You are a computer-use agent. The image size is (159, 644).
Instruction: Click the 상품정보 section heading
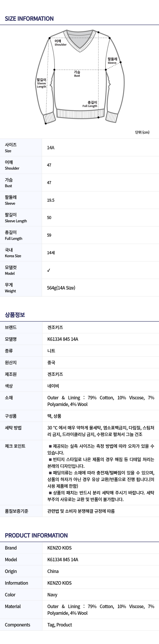[x=15, y=315]
